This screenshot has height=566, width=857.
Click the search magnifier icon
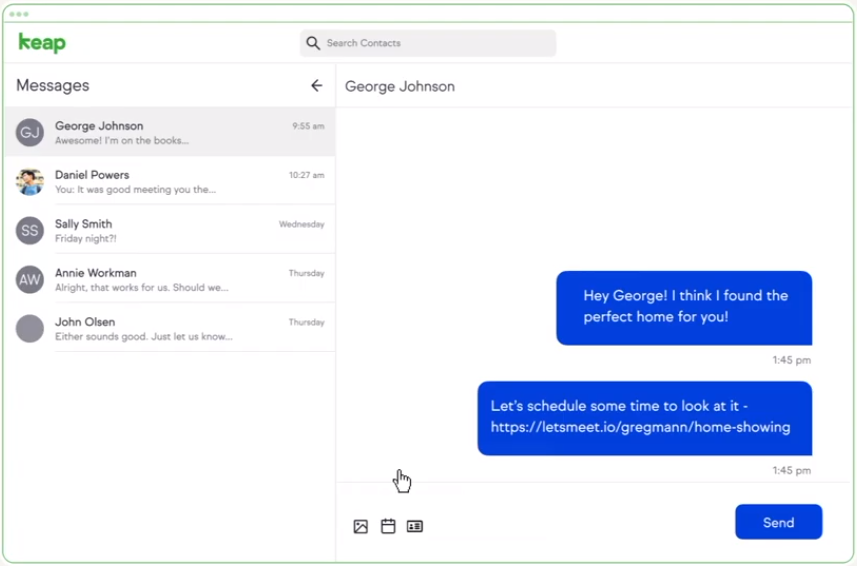point(313,43)
